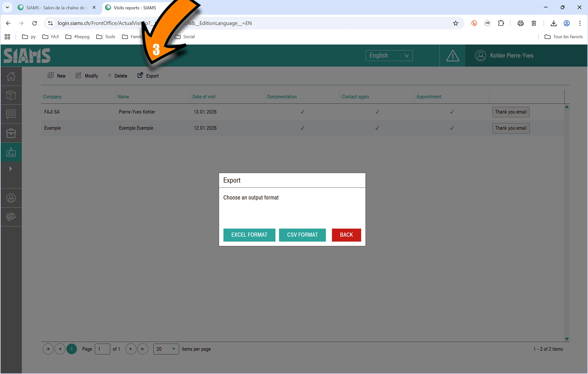Image resolution: width=588 pixels, height=374 pixels.
Task: Click the browser downloads icon
Action: [553, 23]
